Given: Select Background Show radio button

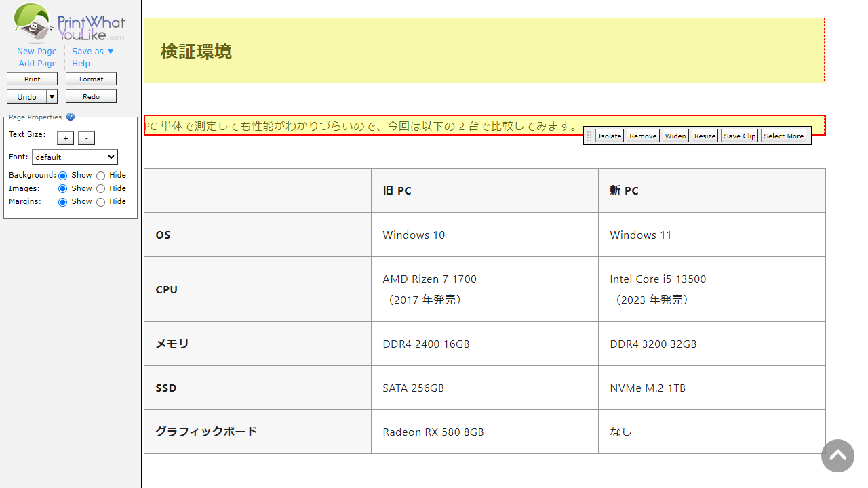Looking at the screenshot, I should 63,176.
